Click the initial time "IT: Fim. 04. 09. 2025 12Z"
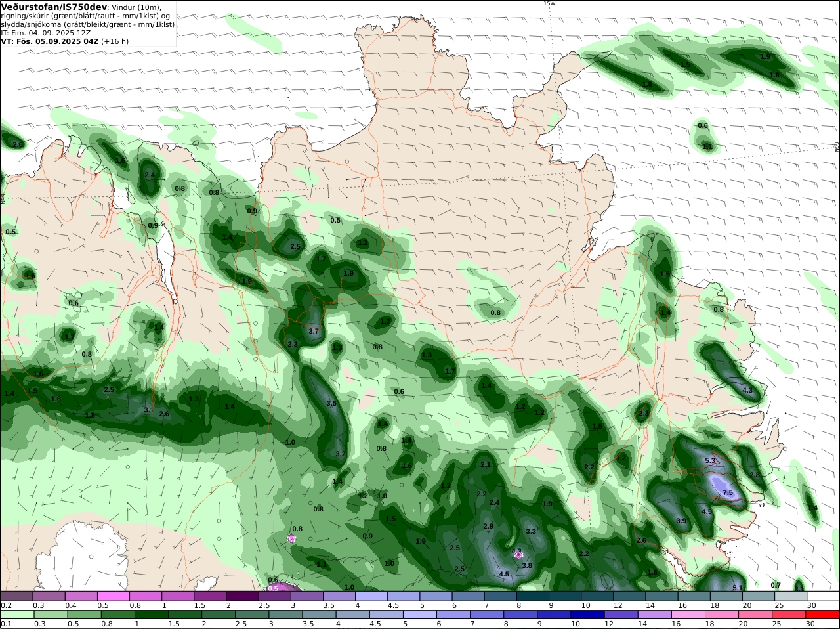The width and height of the screenshot is (840, 629). (46, 32)
